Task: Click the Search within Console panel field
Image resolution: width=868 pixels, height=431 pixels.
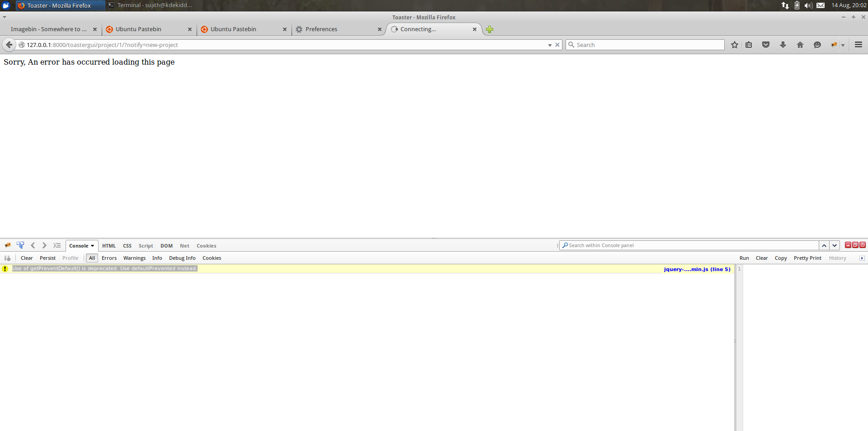Action: pyautogui.click(x=689, y=245)
